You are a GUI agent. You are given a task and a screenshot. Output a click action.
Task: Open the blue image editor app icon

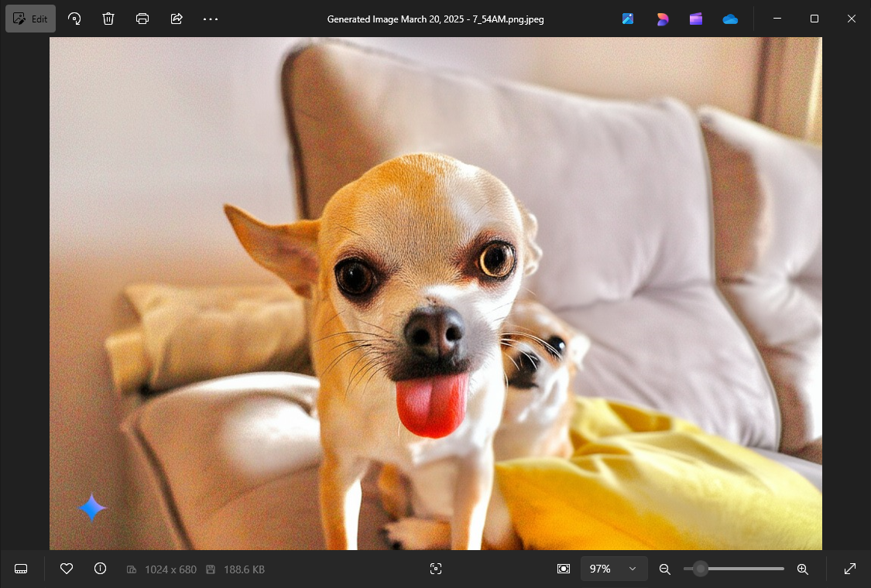(628, 19)
